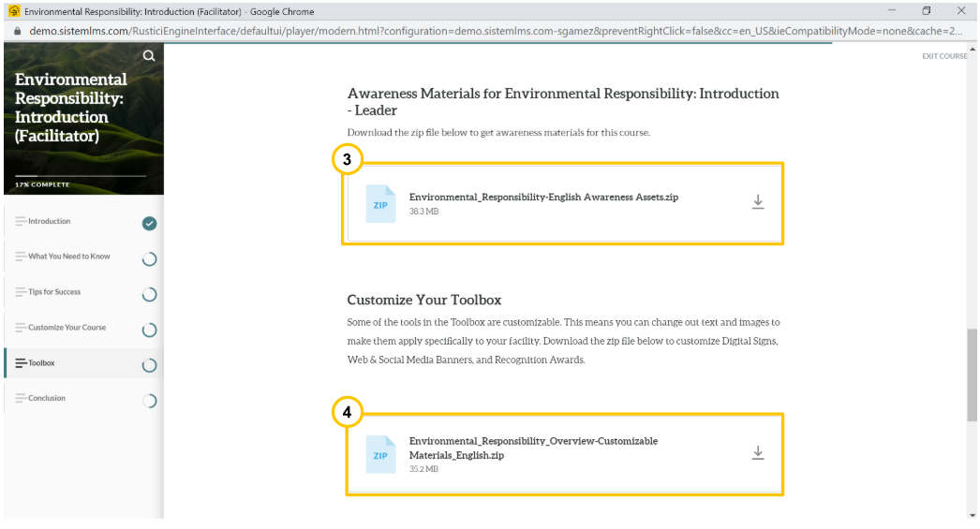This screenshot has height=529, width=980.
Task: Click ZIP file icon for Customizable Materials
Action: 380,455
